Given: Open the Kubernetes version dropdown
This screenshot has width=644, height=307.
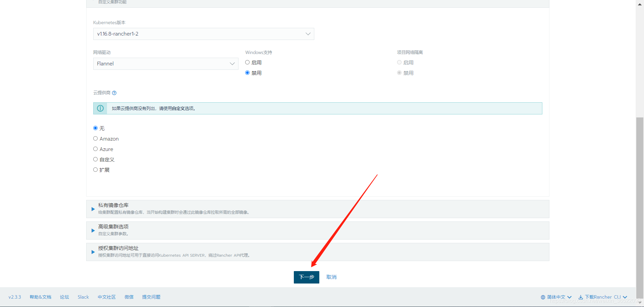Looking at the screenshot, I should [x=204, y=34].
